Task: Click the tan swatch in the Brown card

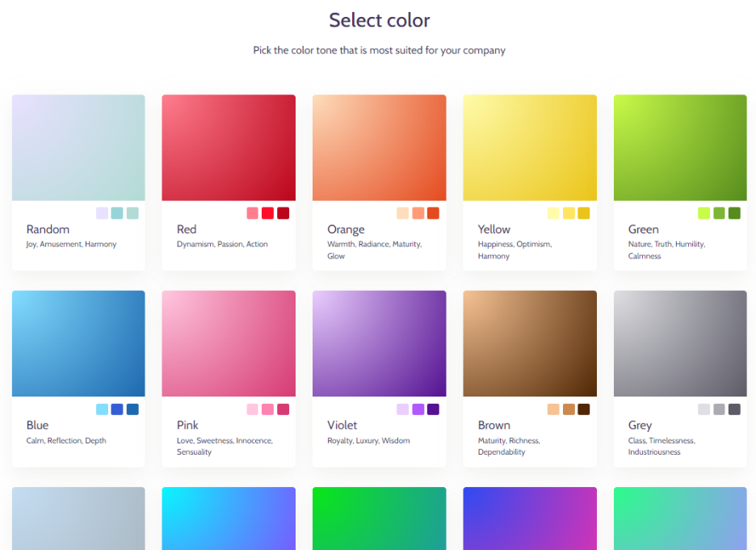Action: click(x=553, y=409)
